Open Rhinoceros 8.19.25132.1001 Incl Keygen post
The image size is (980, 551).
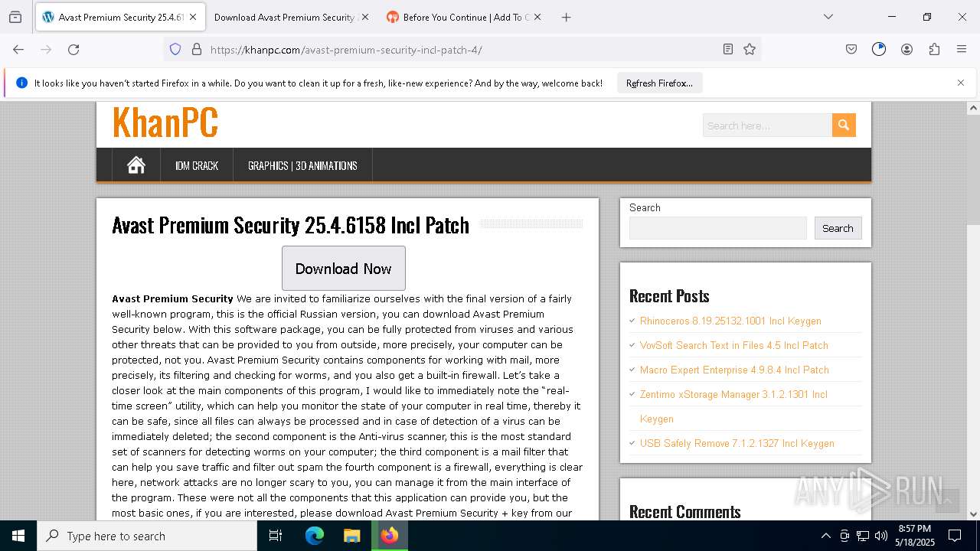[730, 321]
